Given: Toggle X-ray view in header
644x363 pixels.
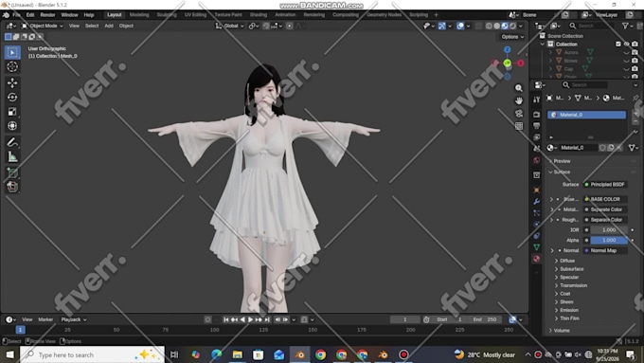Looking at the screenshot, I should (x=478, y=26).
